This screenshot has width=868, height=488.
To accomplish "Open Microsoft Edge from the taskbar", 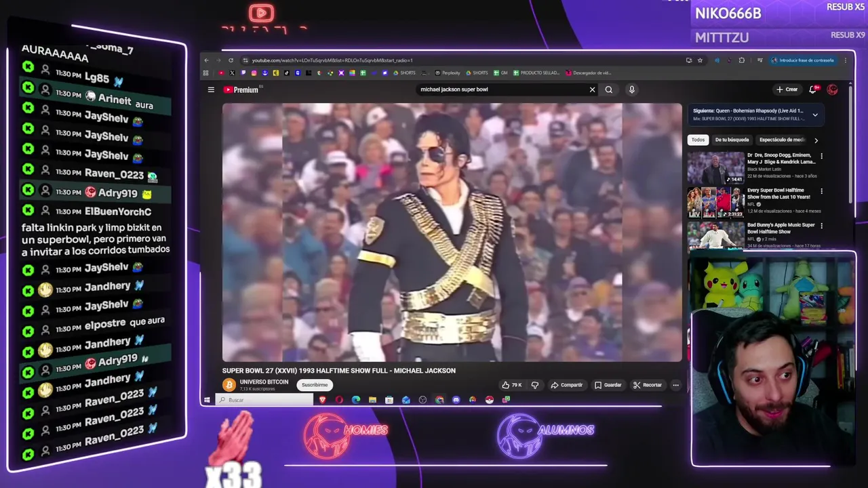I will point(356,400).
